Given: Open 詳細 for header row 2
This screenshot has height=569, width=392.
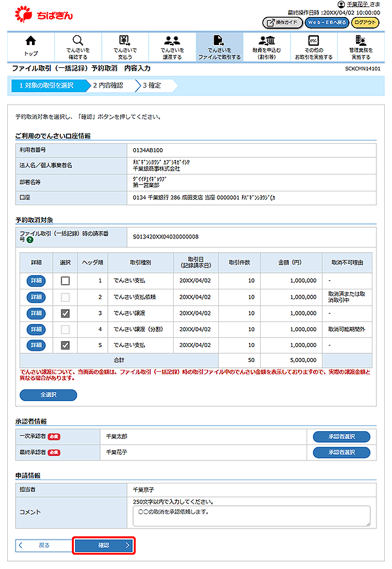Looking at the screenshot, I should [37, 297].
